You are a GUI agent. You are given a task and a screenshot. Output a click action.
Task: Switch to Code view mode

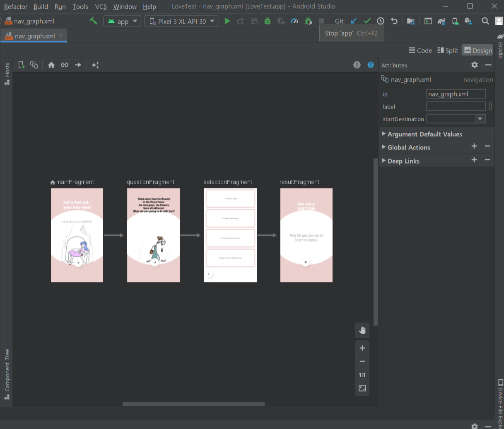coord(420,50)
